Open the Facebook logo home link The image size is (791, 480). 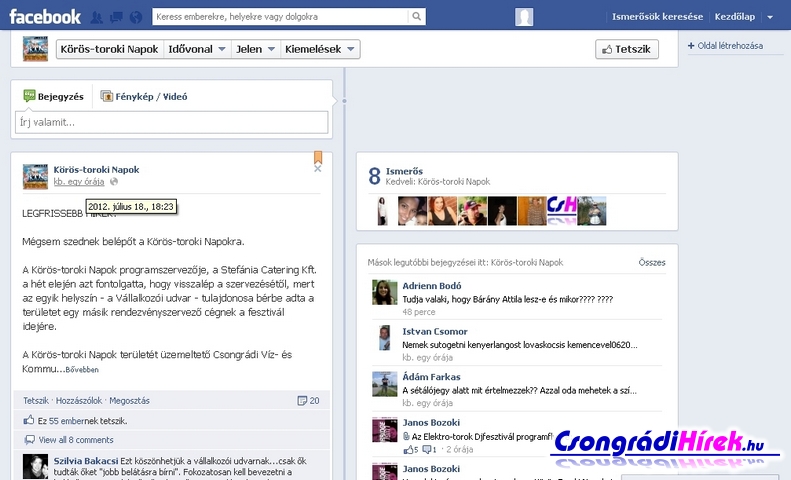45,17
